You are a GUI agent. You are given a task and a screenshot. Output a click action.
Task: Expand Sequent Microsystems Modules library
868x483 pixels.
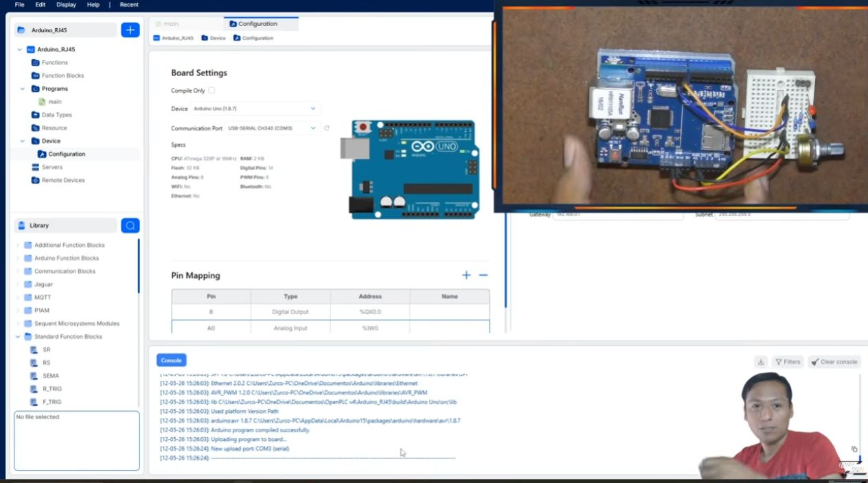18,323
